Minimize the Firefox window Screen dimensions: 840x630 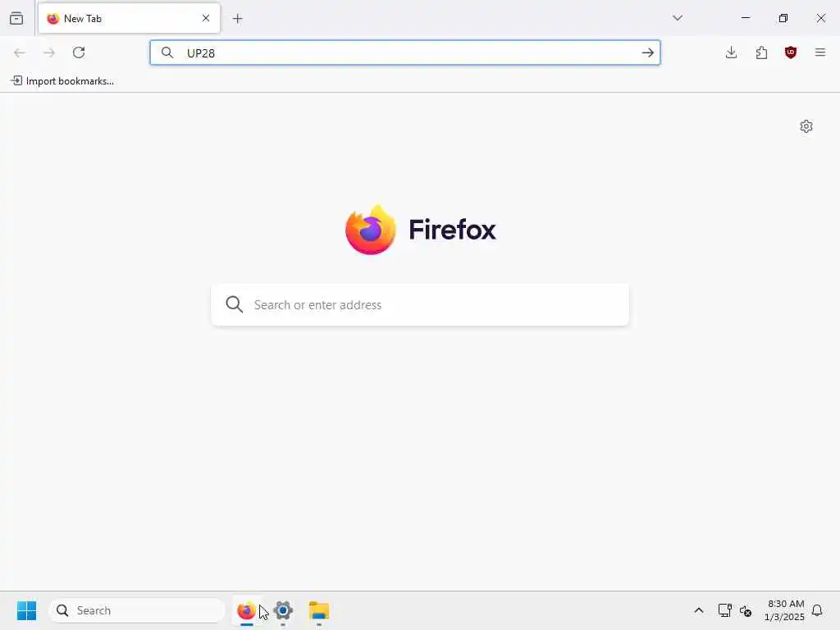click(x=746, y=18)
